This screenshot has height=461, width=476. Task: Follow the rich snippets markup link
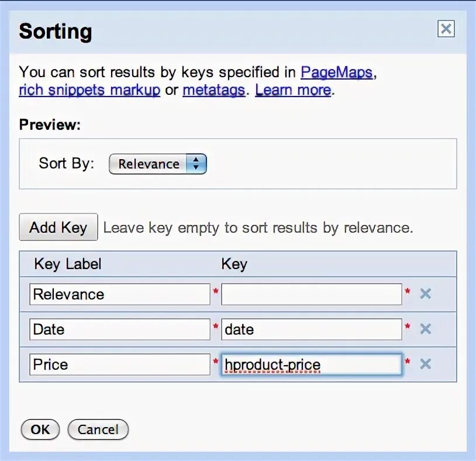89,90
